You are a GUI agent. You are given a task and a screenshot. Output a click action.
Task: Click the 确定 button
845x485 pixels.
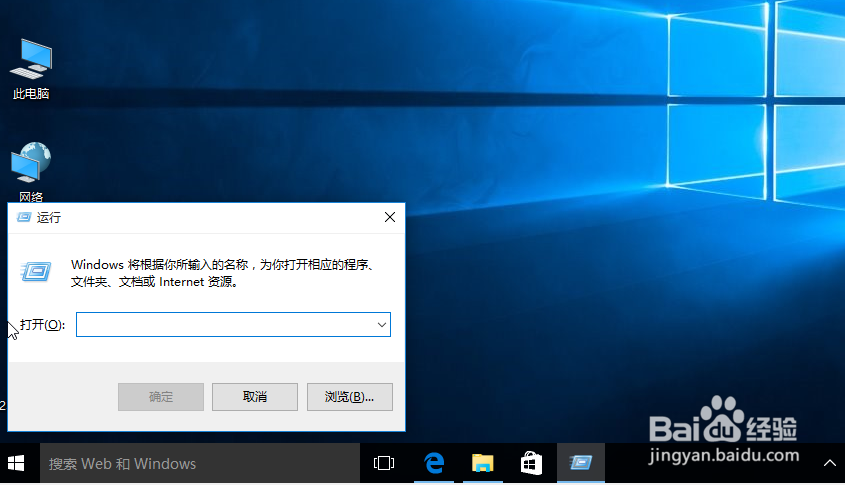161,397
